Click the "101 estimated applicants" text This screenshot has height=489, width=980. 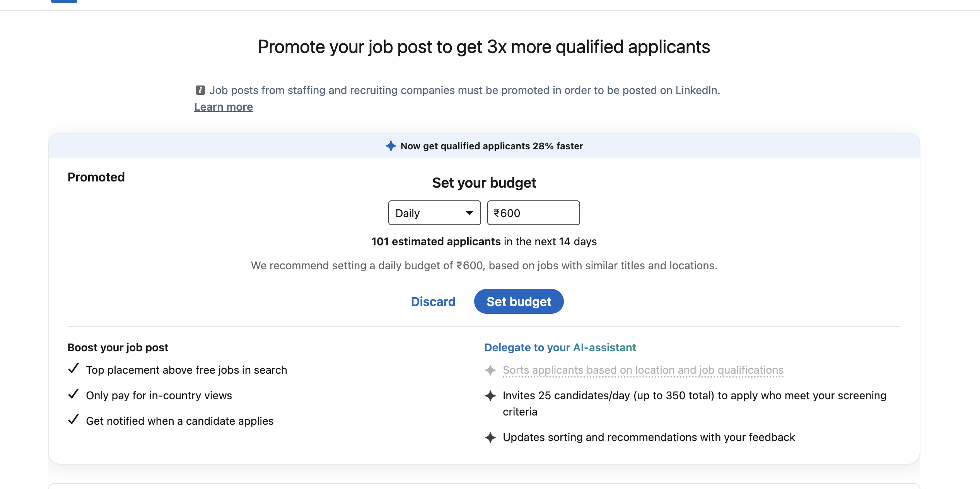[x=436, y=241]
